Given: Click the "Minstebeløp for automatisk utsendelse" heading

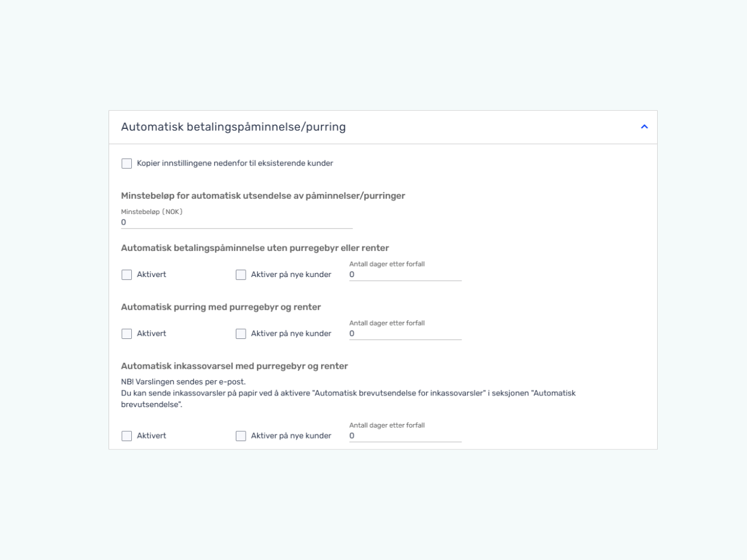Looking at the screenshot, I should (x=263, y=195).
